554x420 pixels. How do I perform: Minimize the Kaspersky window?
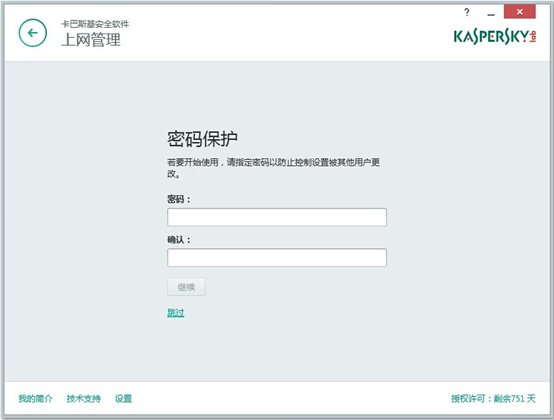(x=491, y=13)
